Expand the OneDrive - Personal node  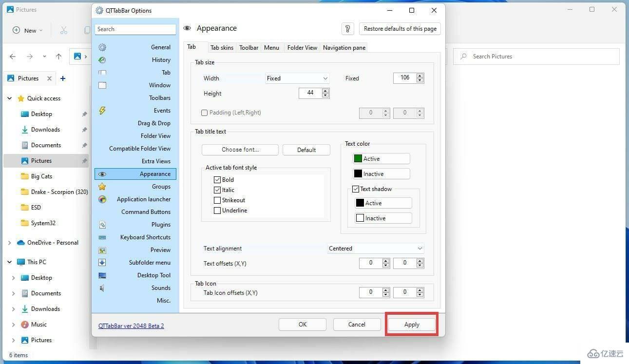[9, 243]
